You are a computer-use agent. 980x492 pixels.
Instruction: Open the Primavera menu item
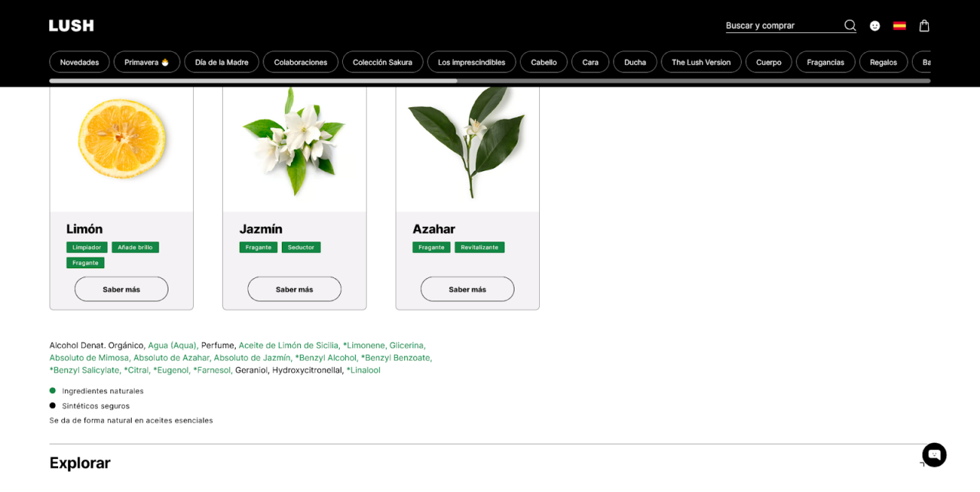pos(147,62)
